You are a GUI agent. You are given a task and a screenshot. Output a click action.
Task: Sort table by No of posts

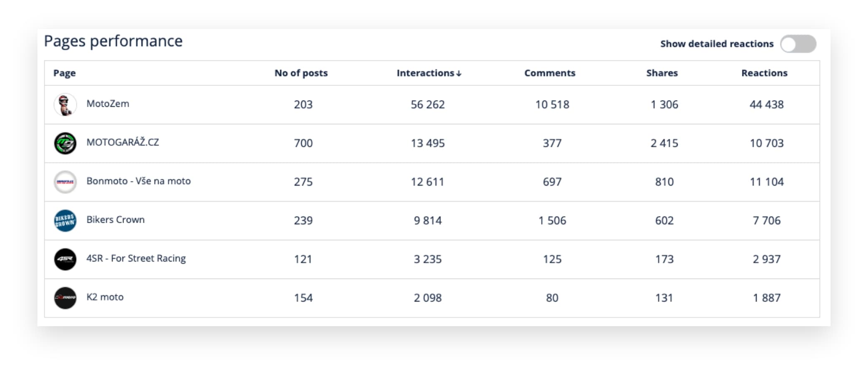click(x=301, y=73)
